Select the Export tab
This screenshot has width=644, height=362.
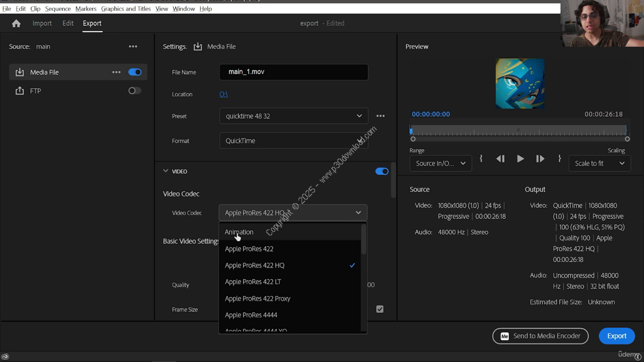click(x=92, y=23)
